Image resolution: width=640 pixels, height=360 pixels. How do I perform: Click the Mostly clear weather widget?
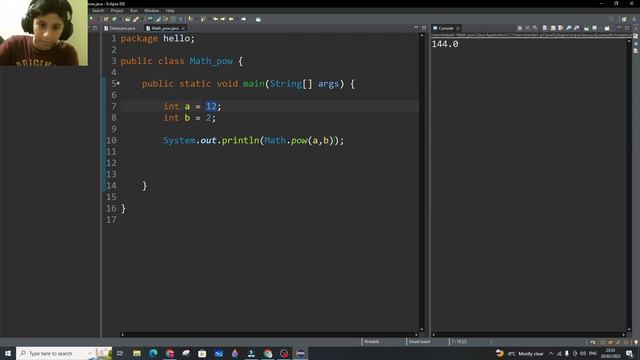(520, 353)
